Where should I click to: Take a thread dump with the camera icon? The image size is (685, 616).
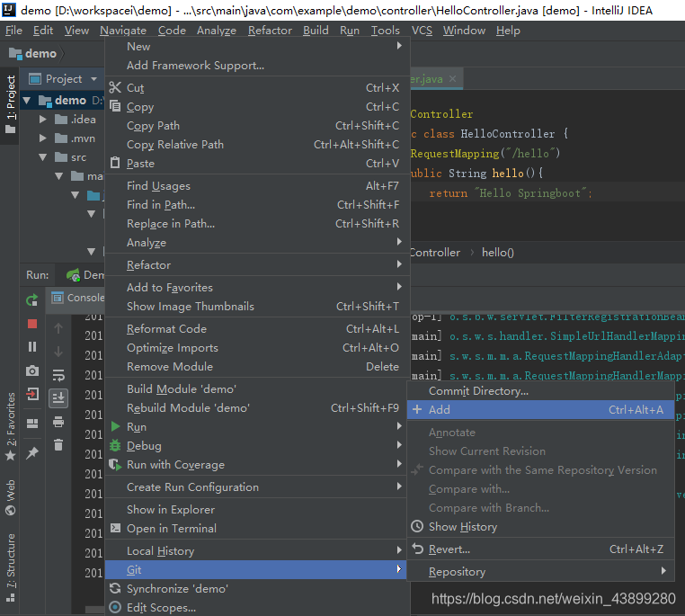(31, 370)
